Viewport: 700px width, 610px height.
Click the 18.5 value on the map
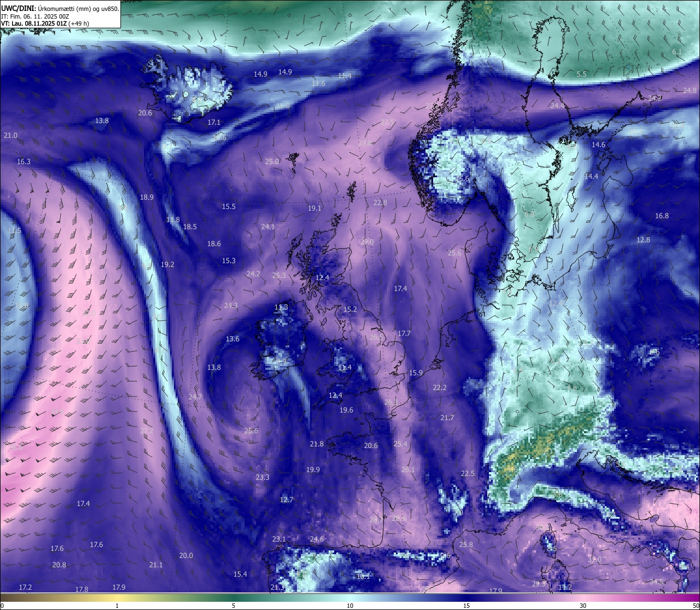[x=190, y=227]
